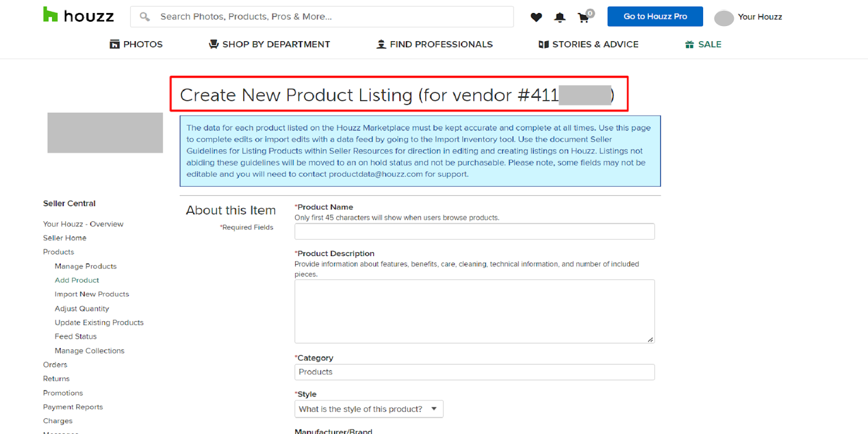Open the Products sidebar link
Screen dimensions: 868x434
click(59, 252)
